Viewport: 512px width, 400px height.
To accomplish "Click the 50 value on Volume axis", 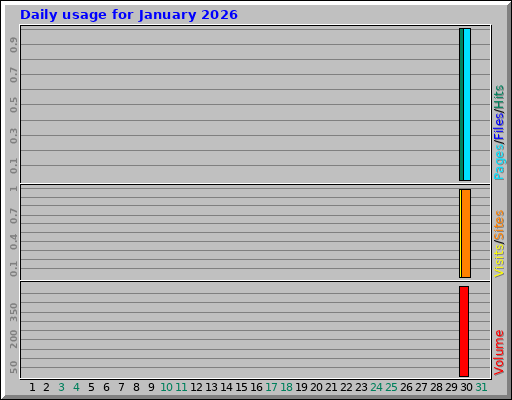I will 14,367.
